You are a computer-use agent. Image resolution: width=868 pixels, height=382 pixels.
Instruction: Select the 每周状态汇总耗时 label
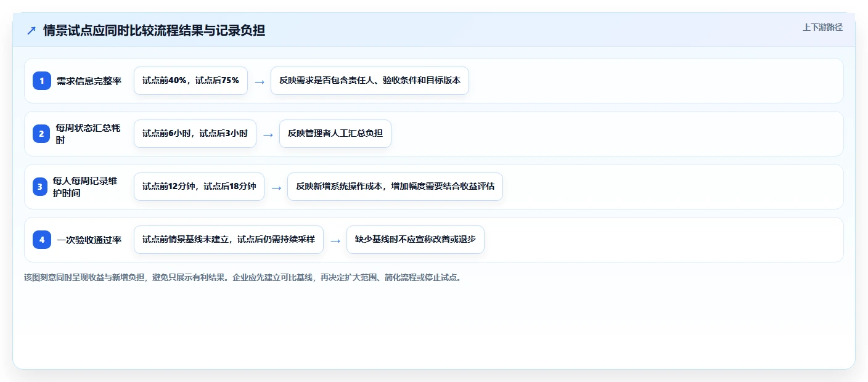click(x=88, y=134)
